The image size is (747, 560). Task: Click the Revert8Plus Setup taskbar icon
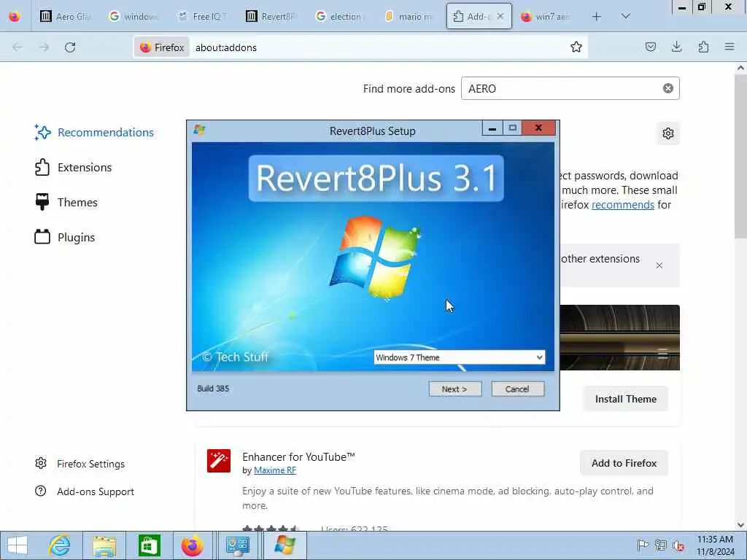(x=285, y=545)
